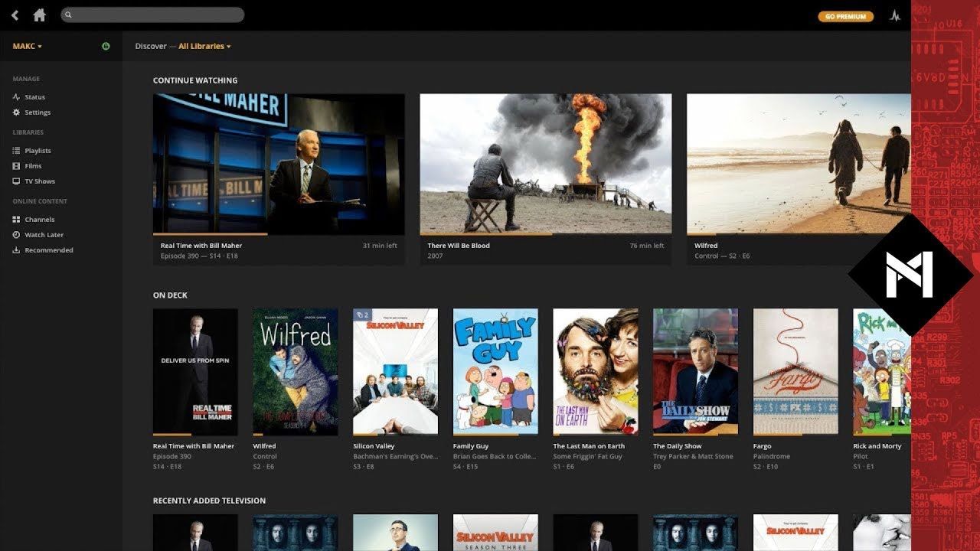
Task: Open the Watch Later list
Action: click(x=44, y=235)
